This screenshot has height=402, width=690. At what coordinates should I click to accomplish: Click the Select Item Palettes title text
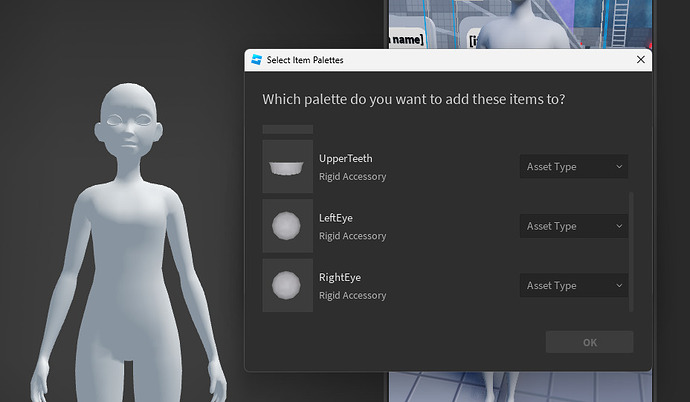305,60
